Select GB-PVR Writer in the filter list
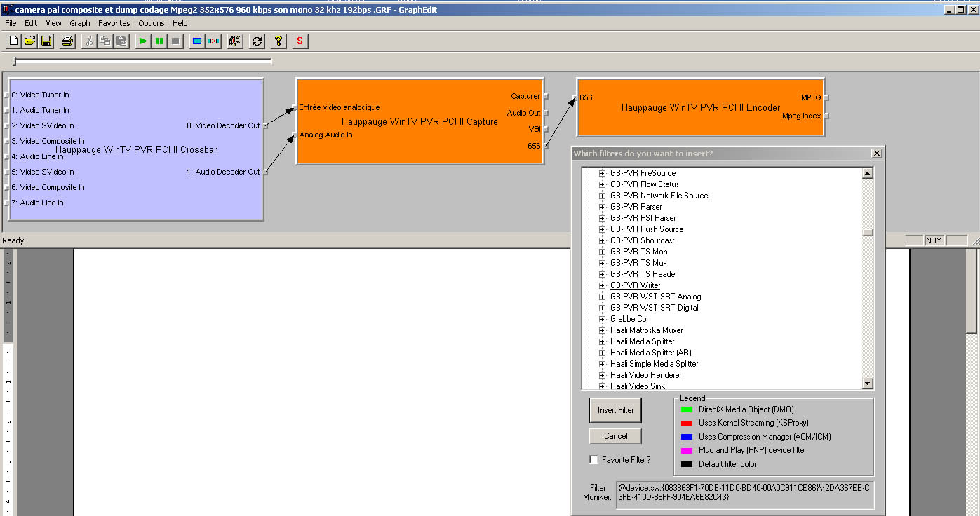Image resolution: width=980 pixels, height=516 pixels. point(635,285)
